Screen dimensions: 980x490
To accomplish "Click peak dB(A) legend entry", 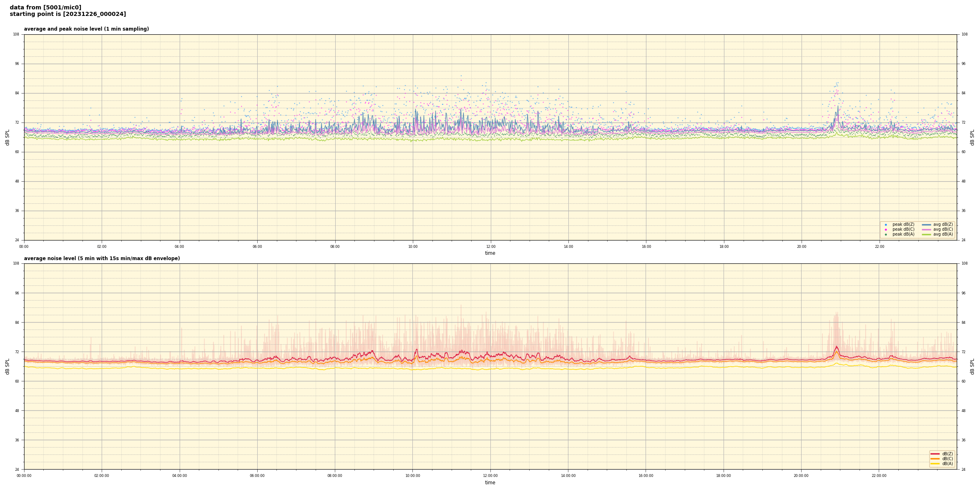I will point(903,234).
